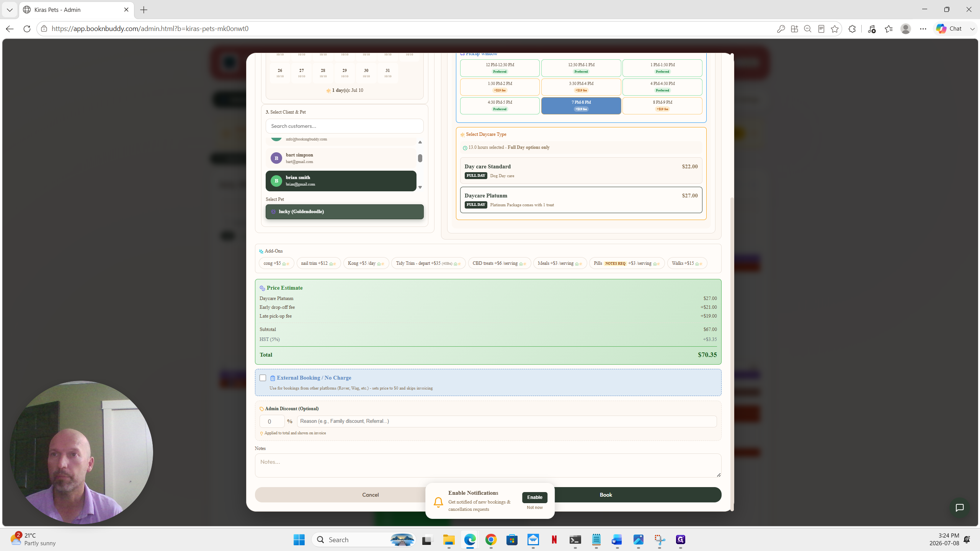Viewport: 980px width, 551px height.
Task: Choose the Day care Standard option
Action: 581,171
